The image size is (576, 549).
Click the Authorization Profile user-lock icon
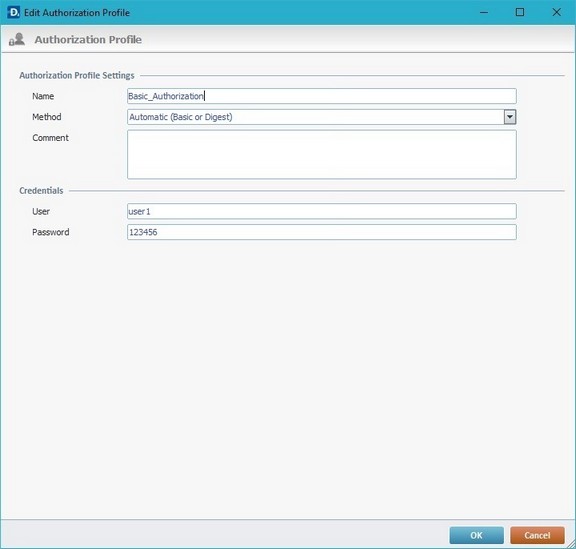pos(17,39)
